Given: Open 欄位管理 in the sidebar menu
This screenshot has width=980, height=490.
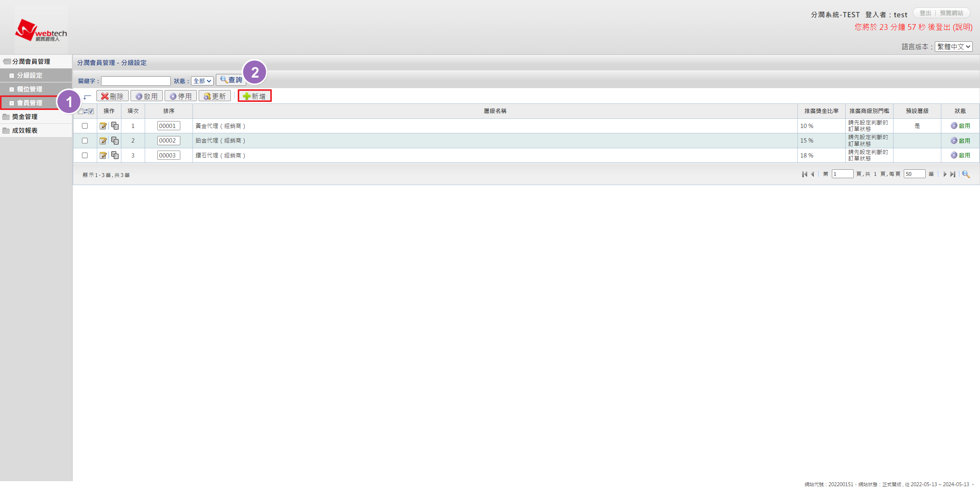Looking at the screenshot, I should pos(29,89).
